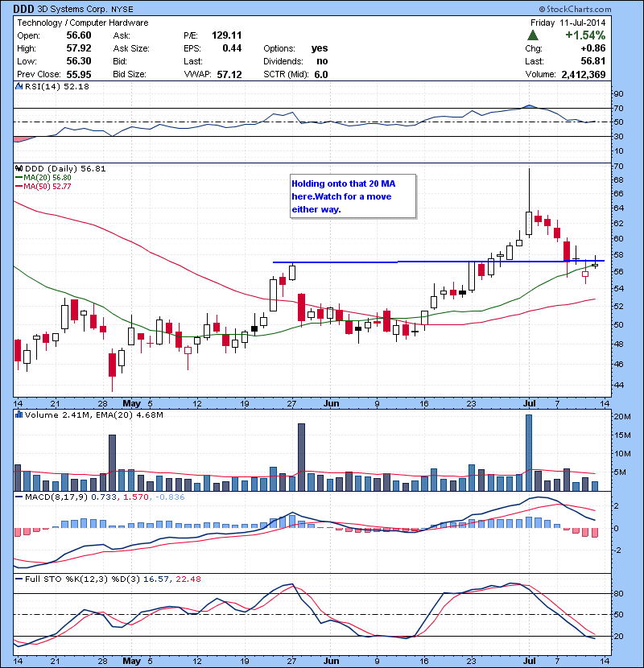Click the Volume 2.41M, EMA(20) 4.68M label
This screenshot has height=668, width=644.
93,415
